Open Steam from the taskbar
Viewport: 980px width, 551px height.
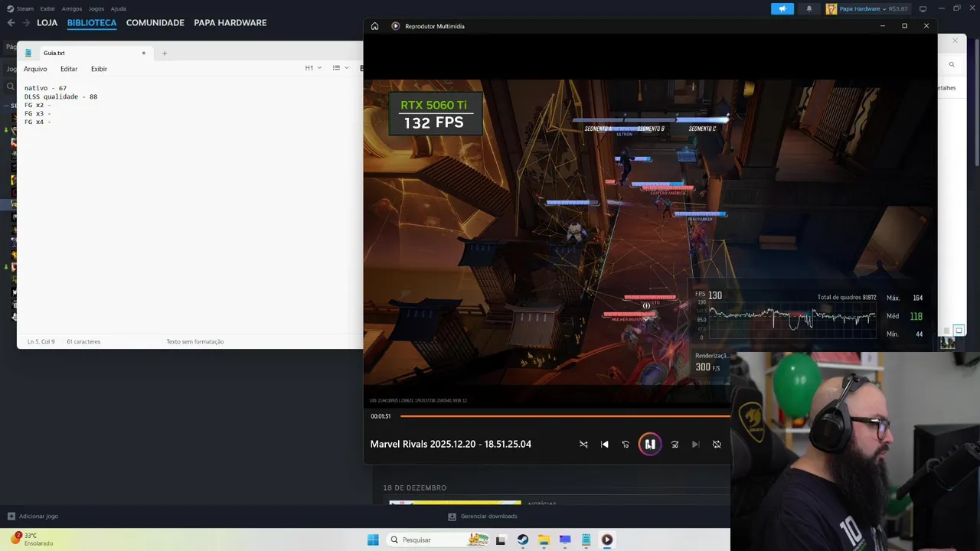point(522,540)
